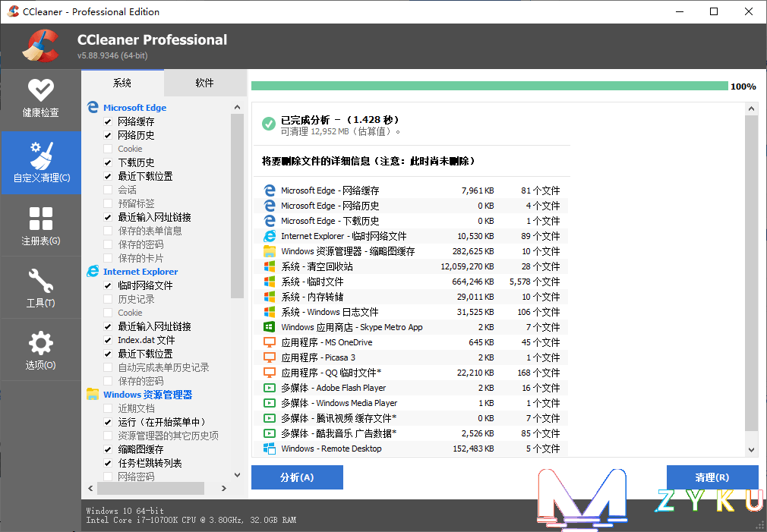
Task: Click cleaning list scroll up arrow
Action: pos(237,107)
